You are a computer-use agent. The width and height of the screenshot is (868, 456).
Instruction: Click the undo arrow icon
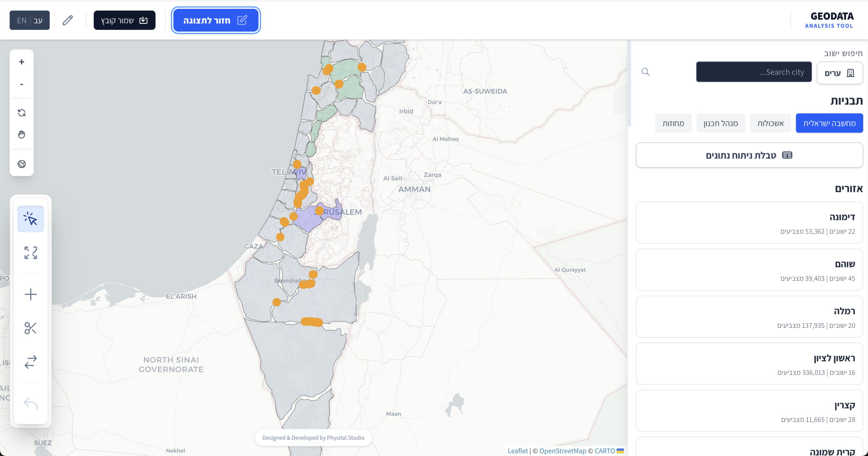pyautogui.click(x=31, y=403)
